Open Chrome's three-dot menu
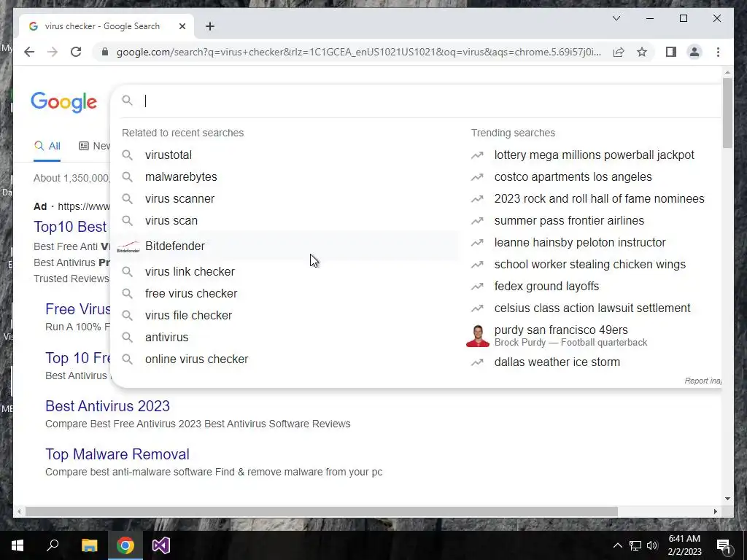This screenshot has width=747, height=560. tap(718, 52)
